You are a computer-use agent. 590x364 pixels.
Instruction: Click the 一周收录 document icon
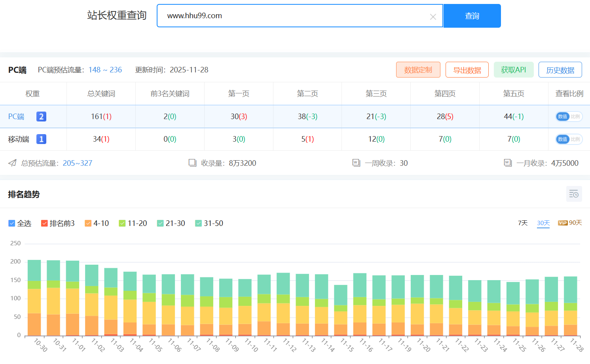click(356, 163)
